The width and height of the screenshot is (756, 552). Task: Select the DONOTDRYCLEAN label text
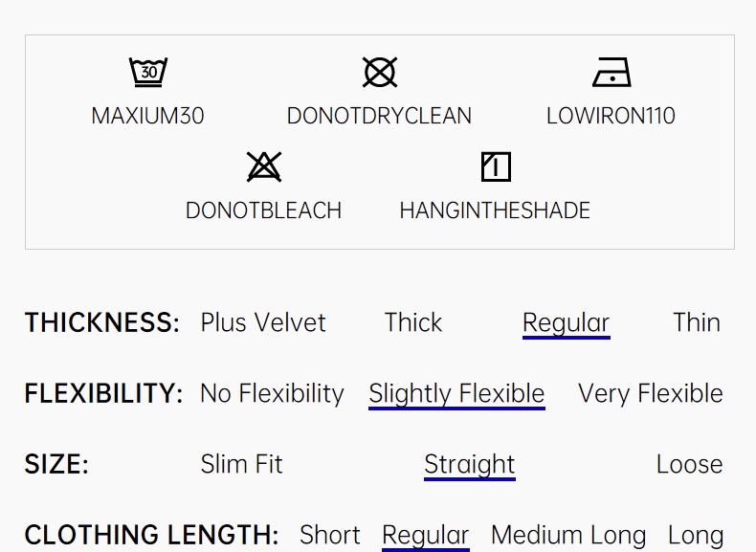pos(379,116)
